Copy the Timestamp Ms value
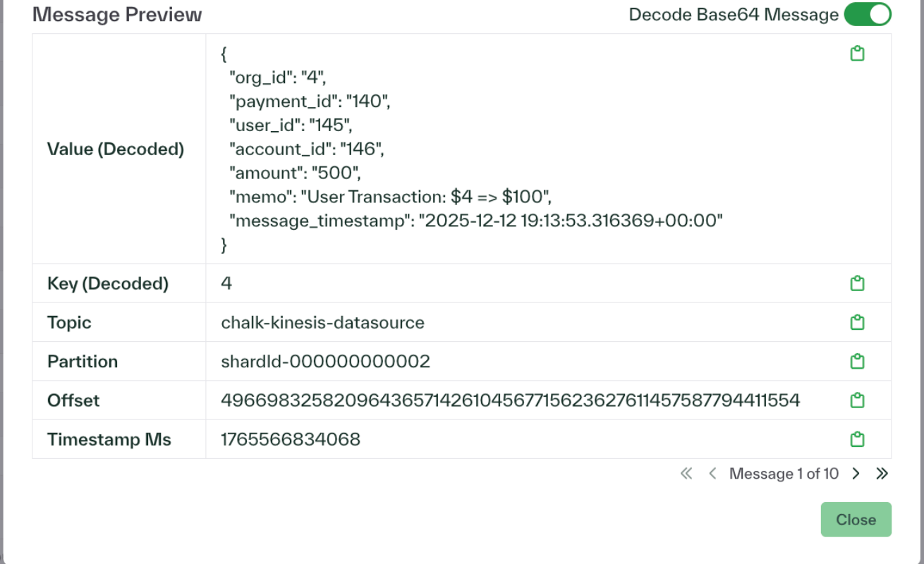 tap(857, 440)
